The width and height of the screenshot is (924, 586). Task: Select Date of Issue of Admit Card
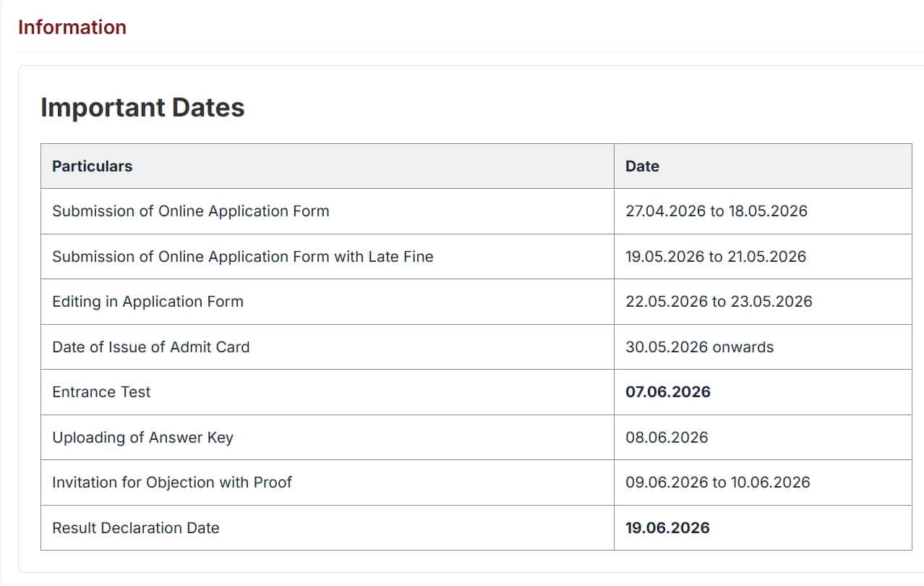(151, 347)
